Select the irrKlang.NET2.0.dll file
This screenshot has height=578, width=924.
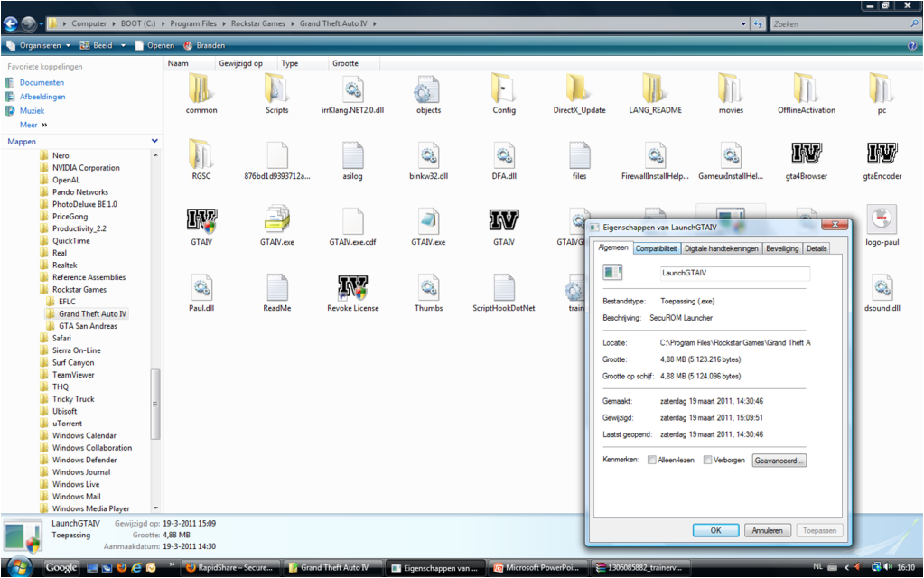[x=352, y=94]
